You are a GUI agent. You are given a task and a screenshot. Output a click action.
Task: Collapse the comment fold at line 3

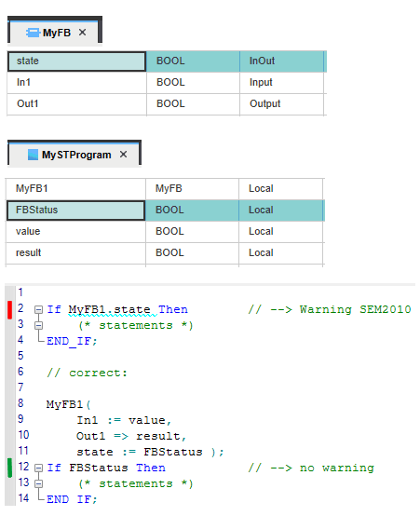[38, 325]
